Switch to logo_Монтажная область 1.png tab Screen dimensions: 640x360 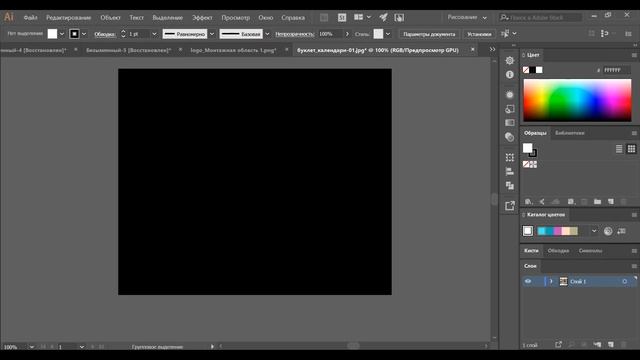click(233, 50)
